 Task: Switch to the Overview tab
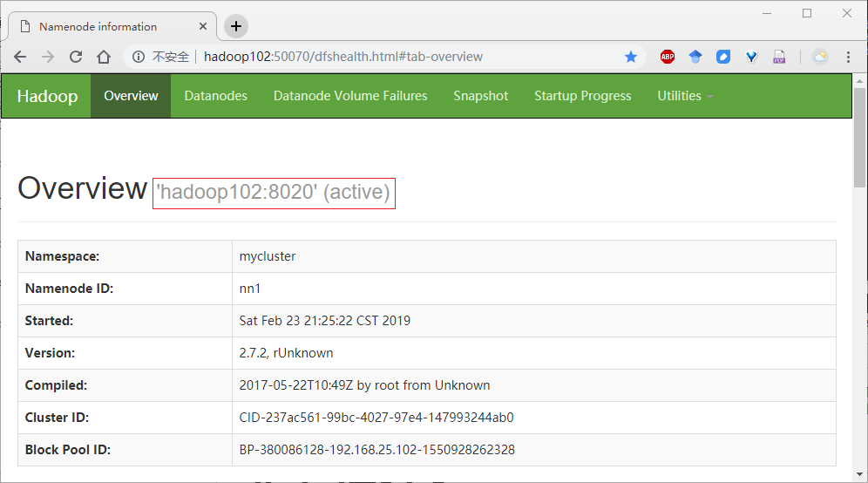(131, 96)
